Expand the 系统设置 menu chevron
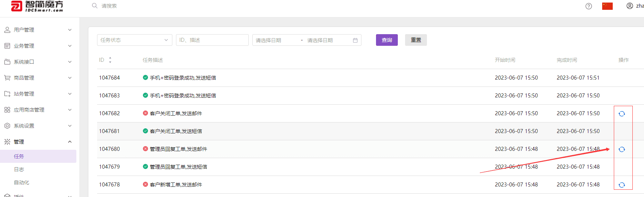The height and width of the screenshot is (197, 644). (70, 126)
